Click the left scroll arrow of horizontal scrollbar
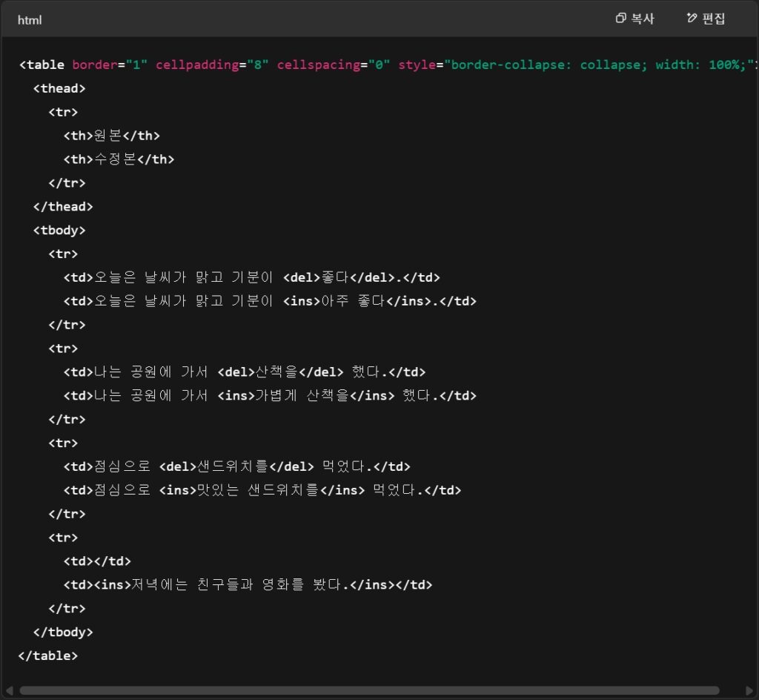 click(9, 690)
